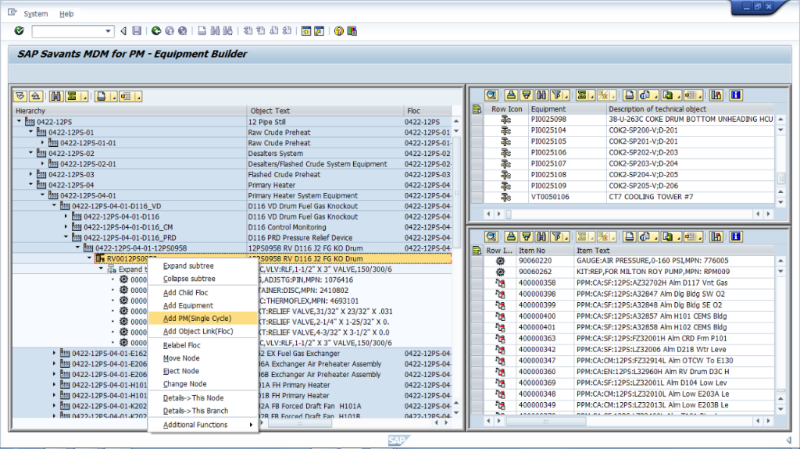This screenshot has width=800, height=449.
Task: Click the Cancel icon in top toolbar
Action: (x=182, y=31)
